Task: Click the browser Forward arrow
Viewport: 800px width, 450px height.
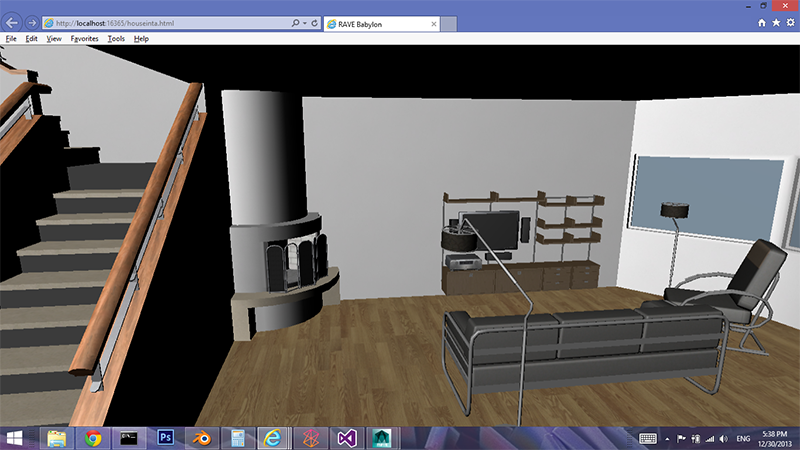Action: [x=32, y=23]
